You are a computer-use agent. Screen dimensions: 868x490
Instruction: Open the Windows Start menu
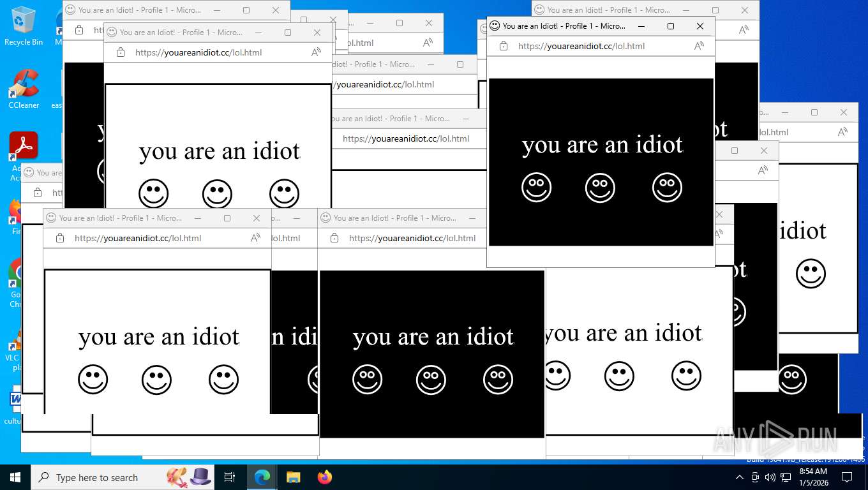click(x=15, y=477)
